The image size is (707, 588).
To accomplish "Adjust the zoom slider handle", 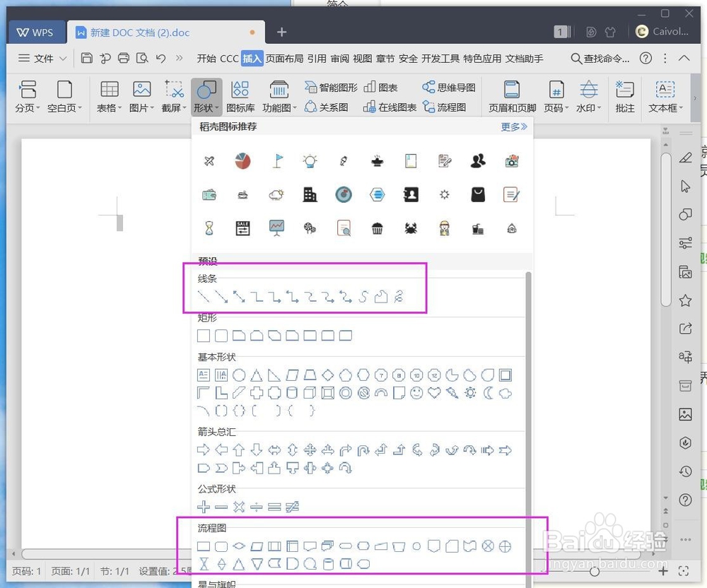I will [595, 572].
